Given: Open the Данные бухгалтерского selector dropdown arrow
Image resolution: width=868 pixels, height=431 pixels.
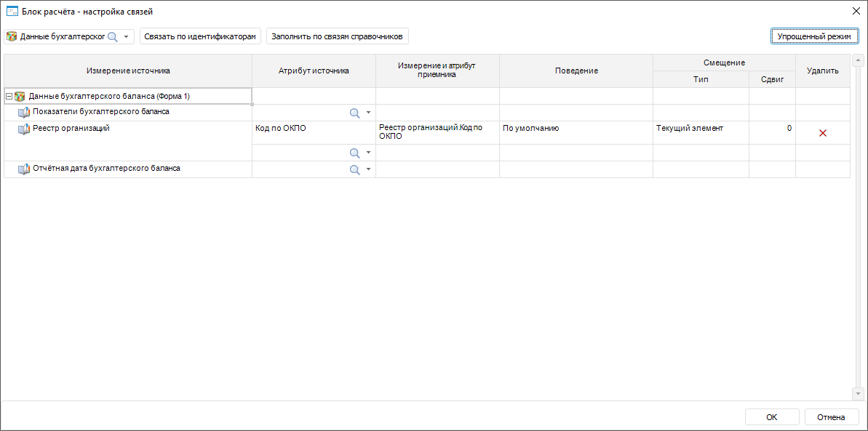Looking at the screenshot, I should coord(126,36).
